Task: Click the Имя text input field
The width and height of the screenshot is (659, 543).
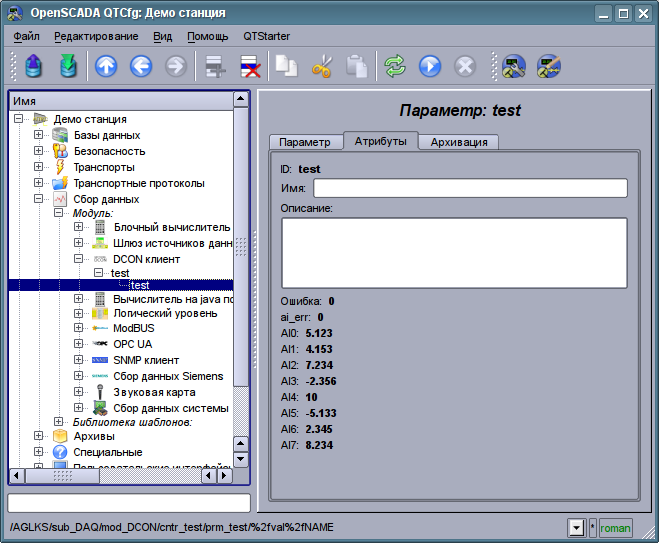Action: coord(470,188)
